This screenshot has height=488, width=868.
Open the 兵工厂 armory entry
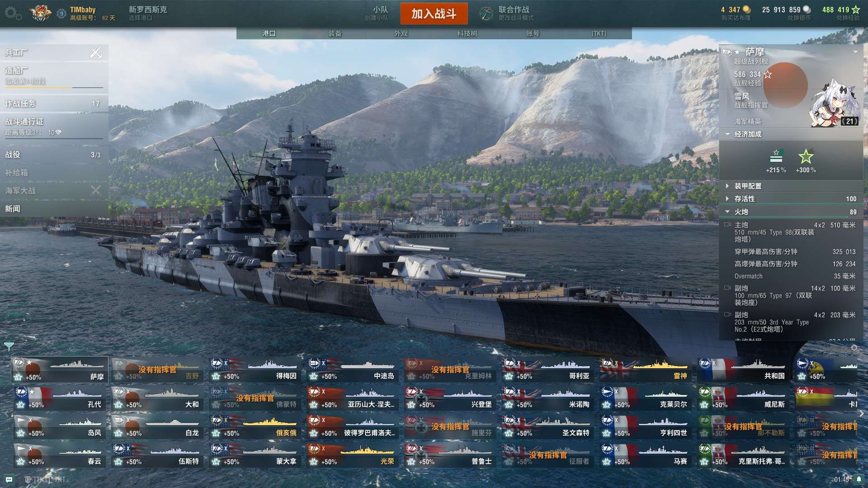[54, 53]
